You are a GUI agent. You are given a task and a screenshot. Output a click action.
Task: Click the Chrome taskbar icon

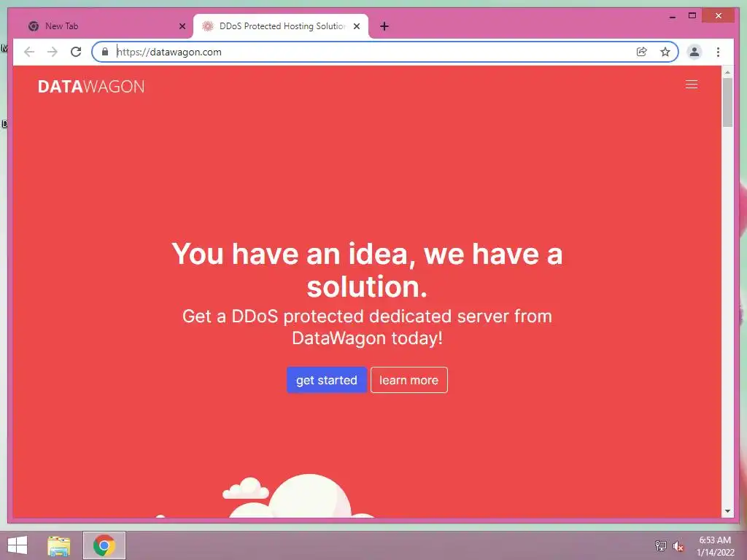click(104, 545)
